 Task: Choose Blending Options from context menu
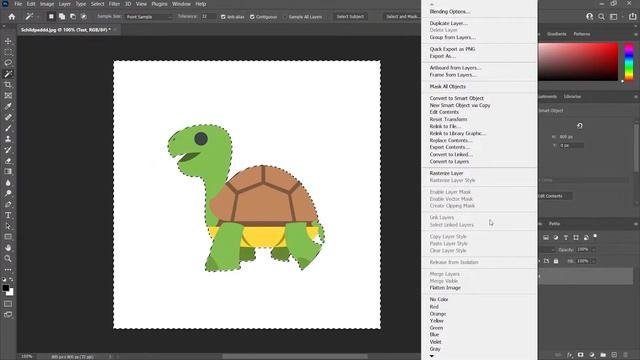(x=450, y=12)
